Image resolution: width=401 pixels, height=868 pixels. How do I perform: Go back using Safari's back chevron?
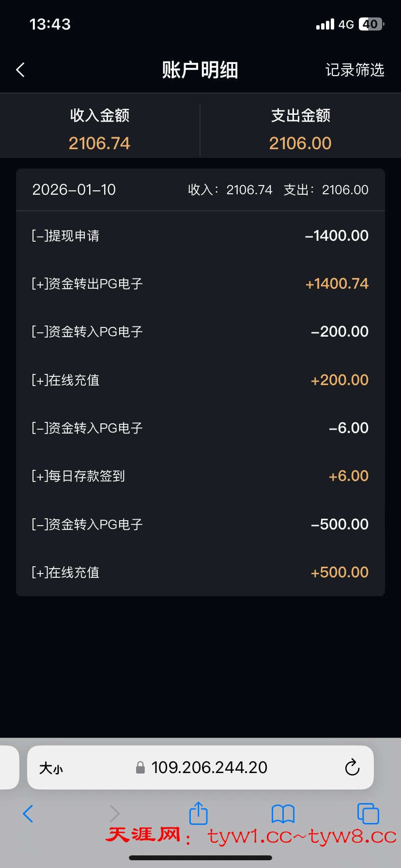pos(28,814)
